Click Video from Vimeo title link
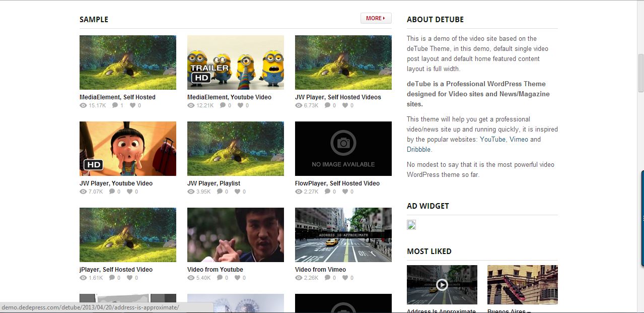The width and height of the screenshot is (644, 313). click(x=320, y=270)
